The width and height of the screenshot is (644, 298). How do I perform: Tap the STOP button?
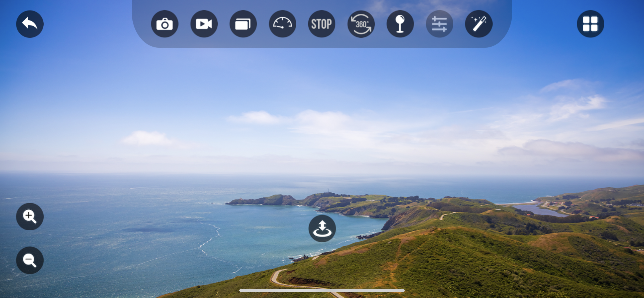[322, 24]
